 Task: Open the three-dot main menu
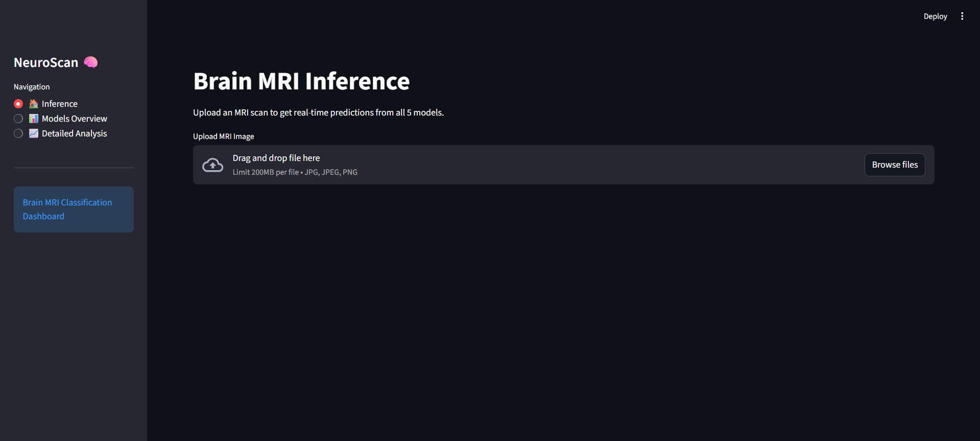pos(962,16)
